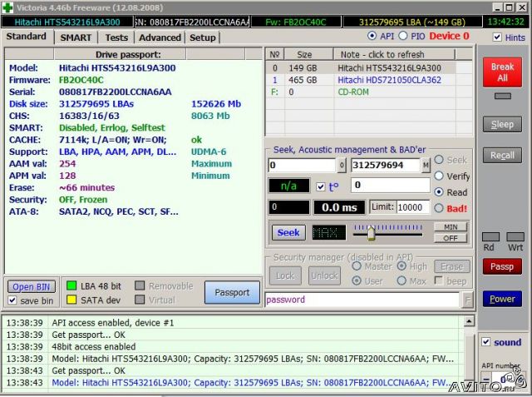Toggle the beep checkbox
Viewport: 532px width, 397px height.
point(438,280)
